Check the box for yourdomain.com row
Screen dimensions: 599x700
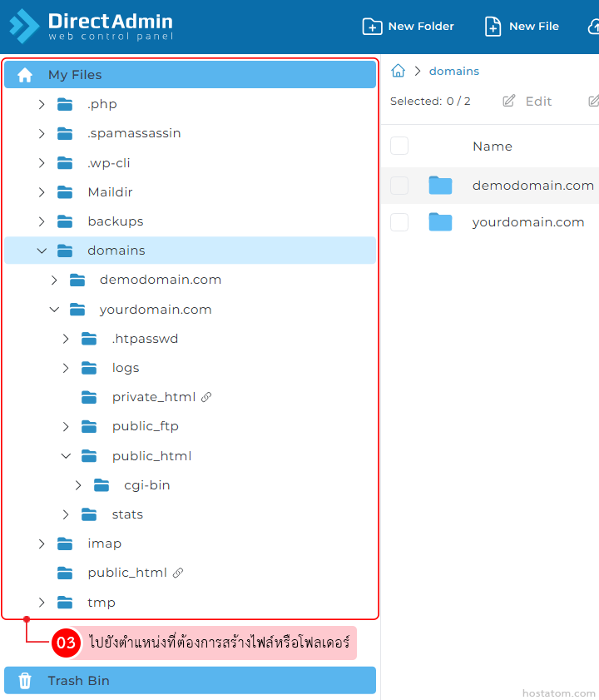point(399,222)
